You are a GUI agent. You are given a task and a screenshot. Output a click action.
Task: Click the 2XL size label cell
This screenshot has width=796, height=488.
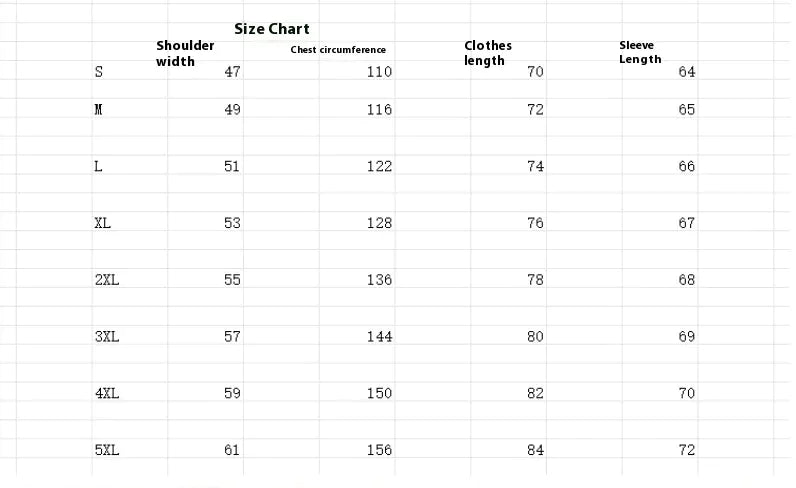coord(106,280)
